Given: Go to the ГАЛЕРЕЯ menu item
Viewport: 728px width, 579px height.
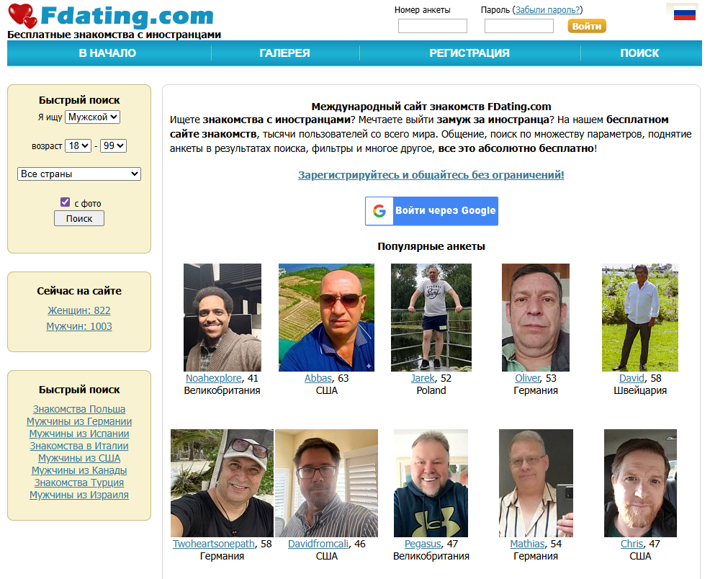Looking at the screenshot, I should [284, 53].
